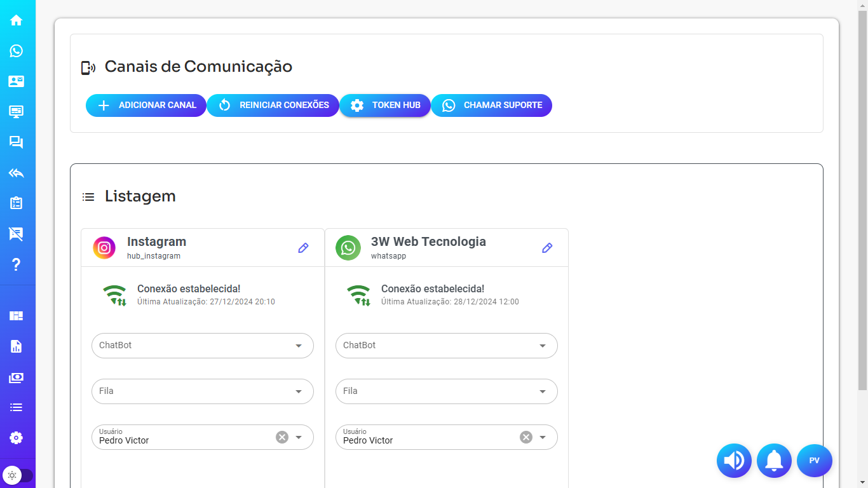Click Instagram's Última Atualização 27/12/2024 text
This screenshot has width=868, height=488.
click(x=206, y=302)
